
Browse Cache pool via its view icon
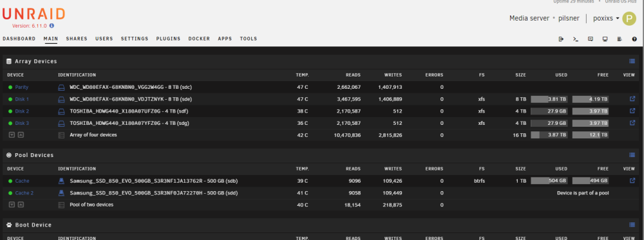[x=632, y=181]
